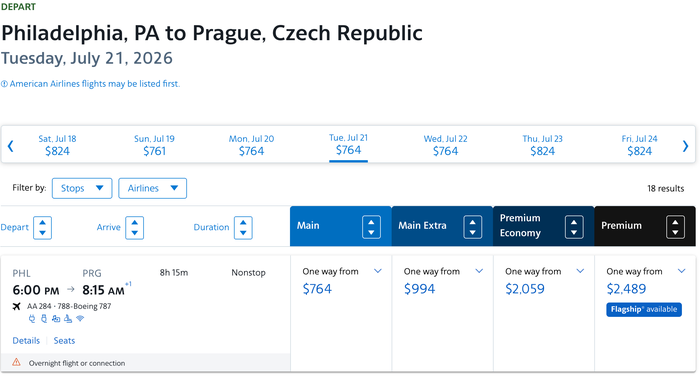Expand the $764 Main fare options

point(378,271)
